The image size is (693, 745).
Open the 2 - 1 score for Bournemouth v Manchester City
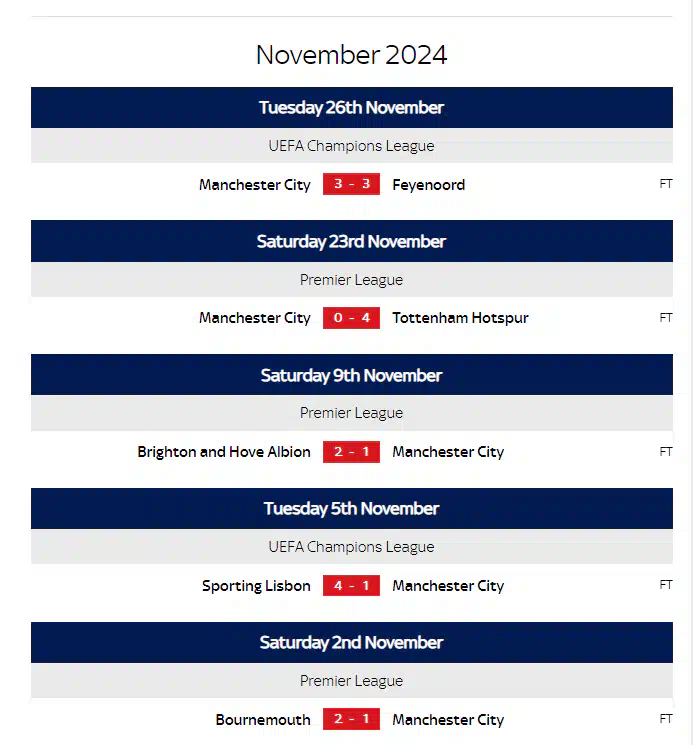tap(351, 719)
